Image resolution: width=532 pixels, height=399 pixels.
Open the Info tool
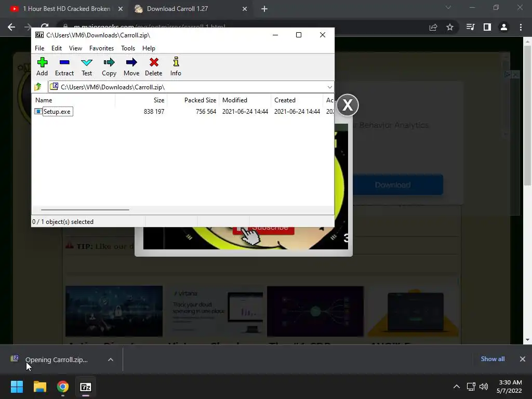coord(176,66)
